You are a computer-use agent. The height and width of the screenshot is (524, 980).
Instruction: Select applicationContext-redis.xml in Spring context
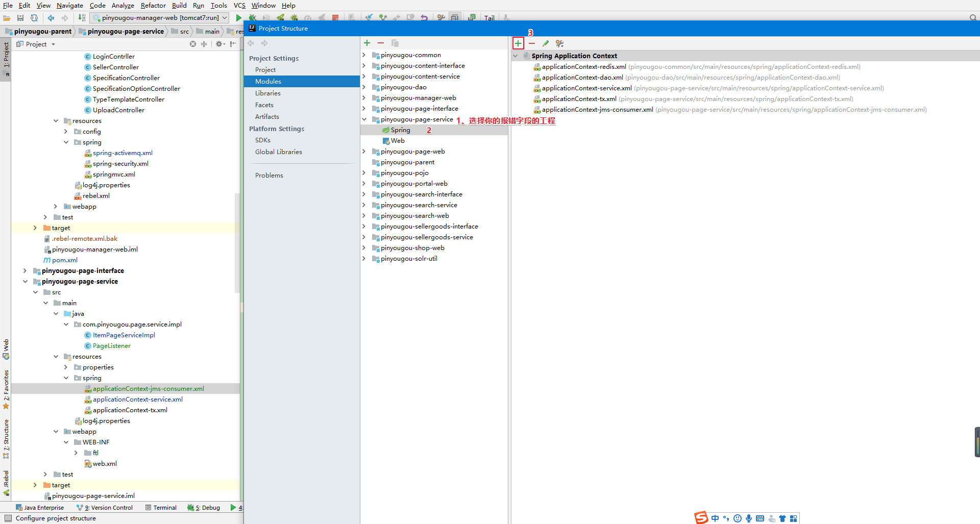[x=584, y=67]
